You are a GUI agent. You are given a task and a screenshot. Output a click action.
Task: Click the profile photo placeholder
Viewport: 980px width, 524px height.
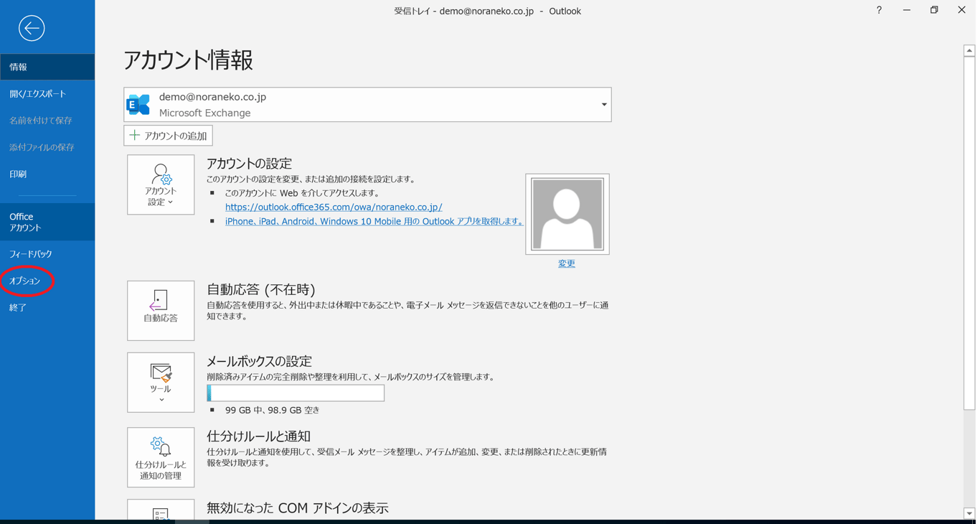[567, 214]
